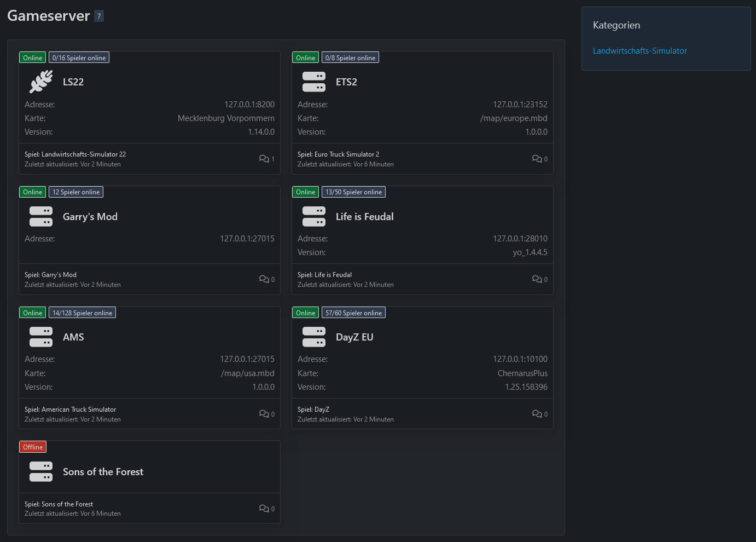Image resolution: width=756 pixels, height=542 pixels.
Task: Click the Online badge on ETS2 card
Action: pyautogui.click(x=305, y=58)
